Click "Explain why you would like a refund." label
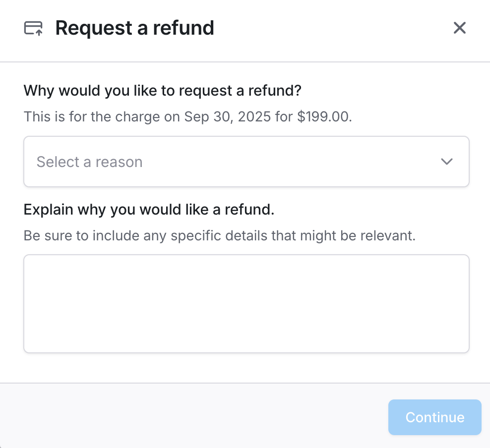The height and width of the screenshot is (448, 490). tap(149, 210)
